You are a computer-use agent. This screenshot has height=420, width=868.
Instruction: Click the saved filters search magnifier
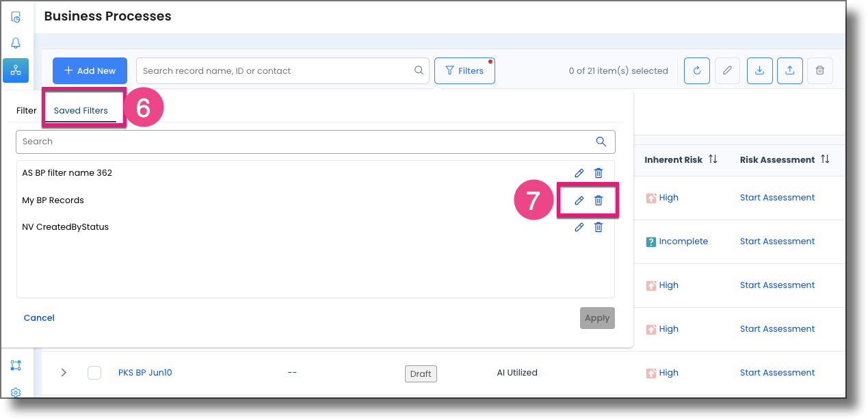[601, 142]
